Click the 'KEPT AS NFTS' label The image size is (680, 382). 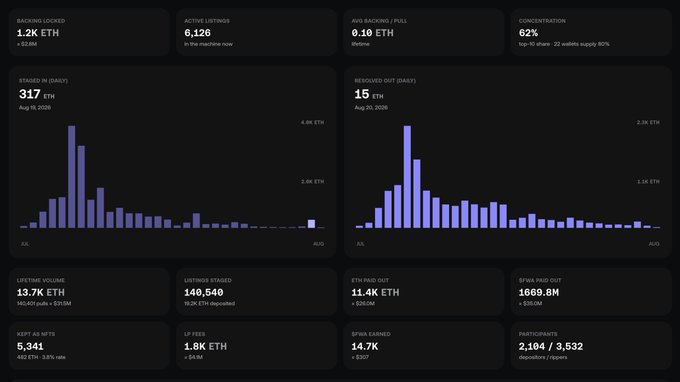click(x=36, y=334)
